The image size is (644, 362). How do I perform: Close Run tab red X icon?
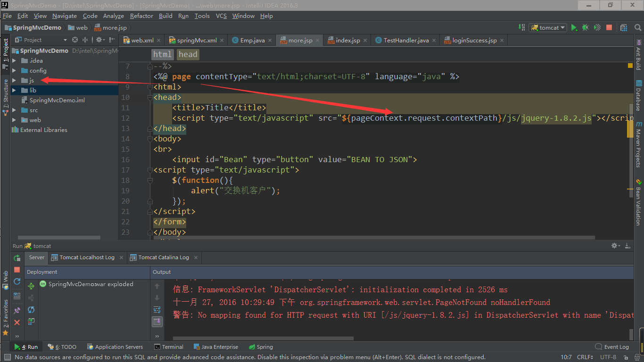[x=17, y=322]
